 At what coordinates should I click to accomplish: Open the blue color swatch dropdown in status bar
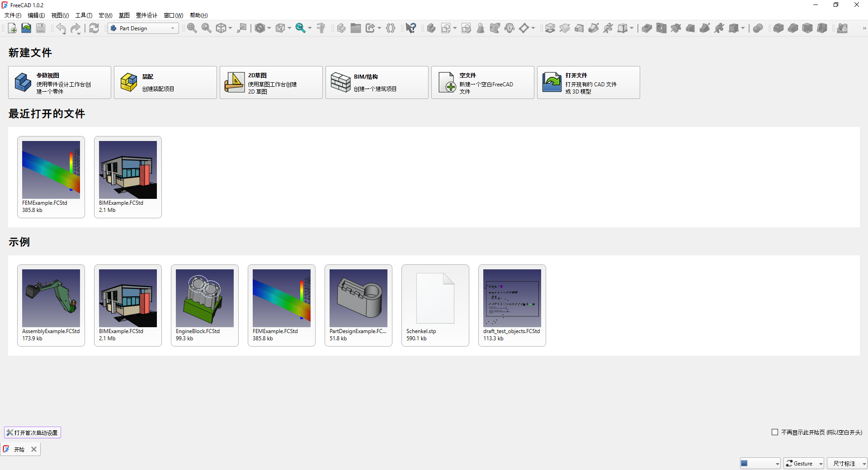click(760, 463)
